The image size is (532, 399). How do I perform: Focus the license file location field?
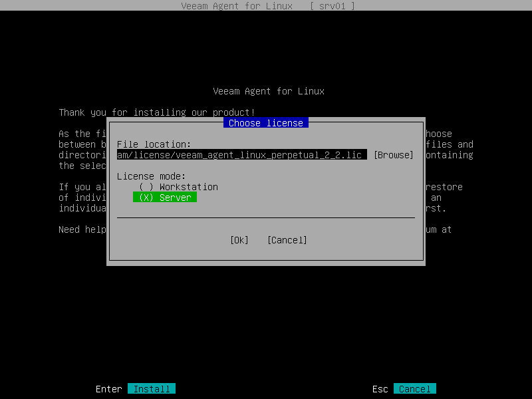pyautogui.click(x=242, y=155)
